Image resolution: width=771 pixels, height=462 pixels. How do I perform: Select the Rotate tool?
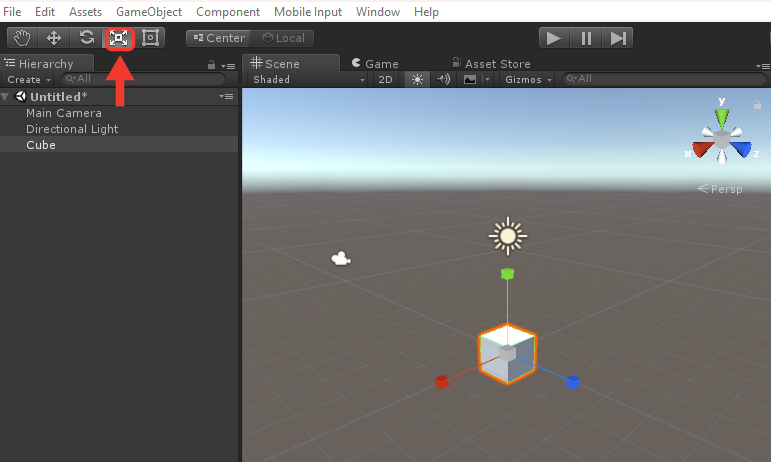pyautogui.click(x=87, y=38)
